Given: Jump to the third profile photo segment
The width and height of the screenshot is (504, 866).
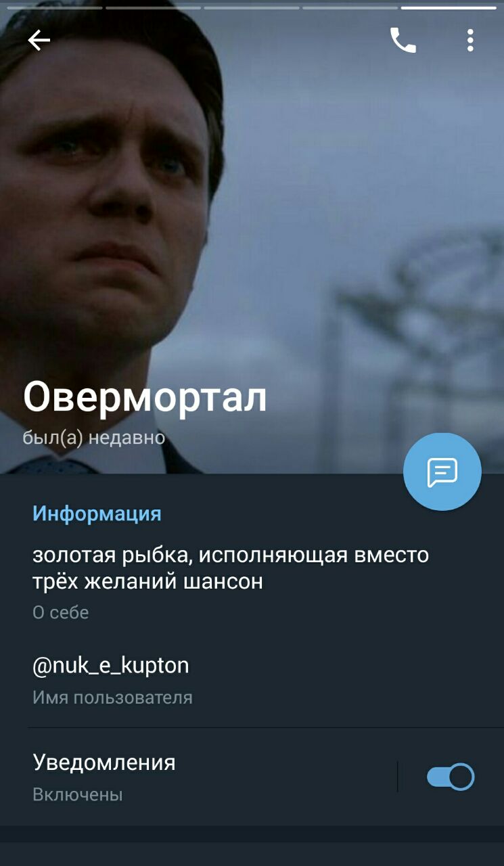Looking at the screenshot, I should pos(252,8).
